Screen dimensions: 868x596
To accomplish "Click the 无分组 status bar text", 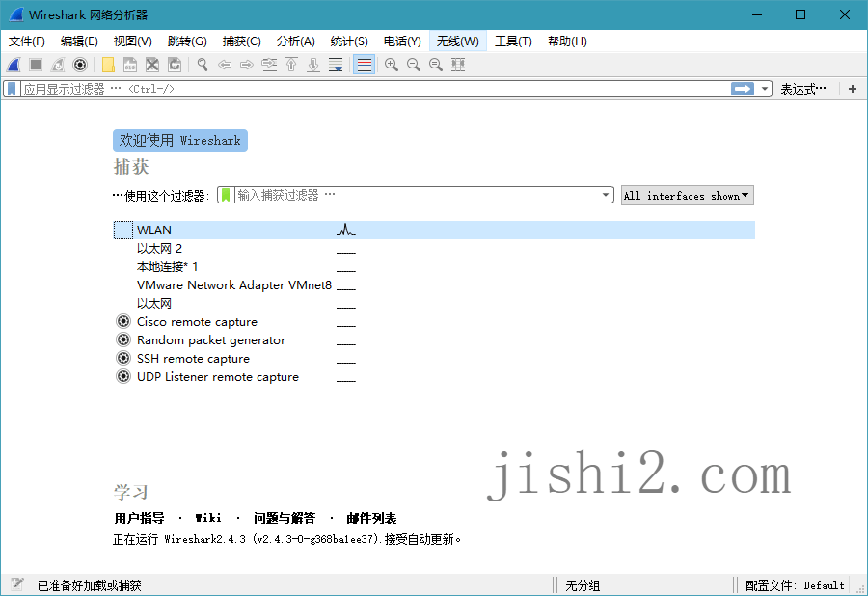I will coord(583,585).
